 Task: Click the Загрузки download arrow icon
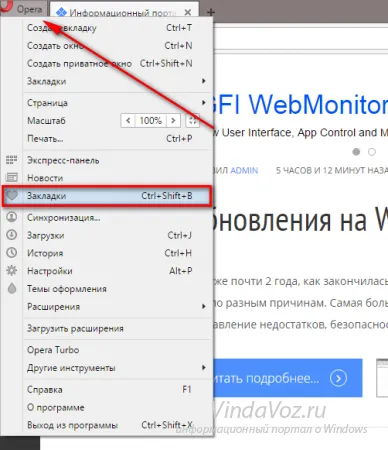(12, 235)
